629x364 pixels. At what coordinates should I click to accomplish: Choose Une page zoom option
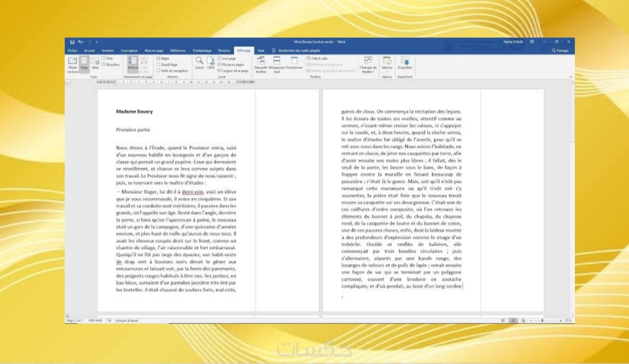[226, 59]
